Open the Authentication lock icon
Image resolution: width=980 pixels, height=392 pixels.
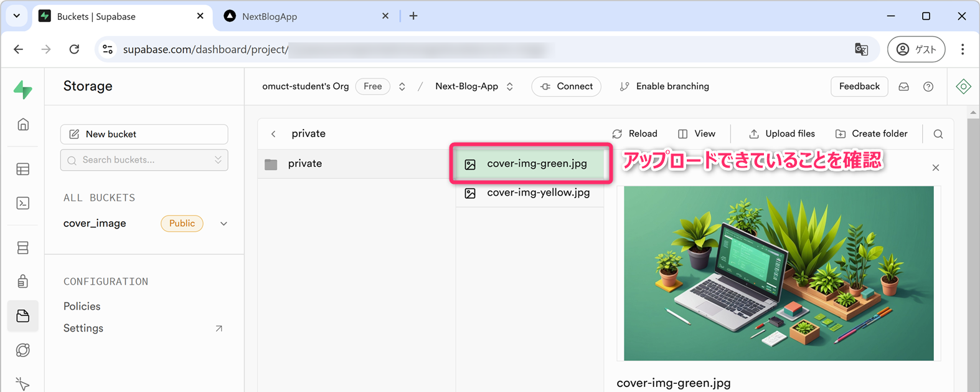point(23,281)
